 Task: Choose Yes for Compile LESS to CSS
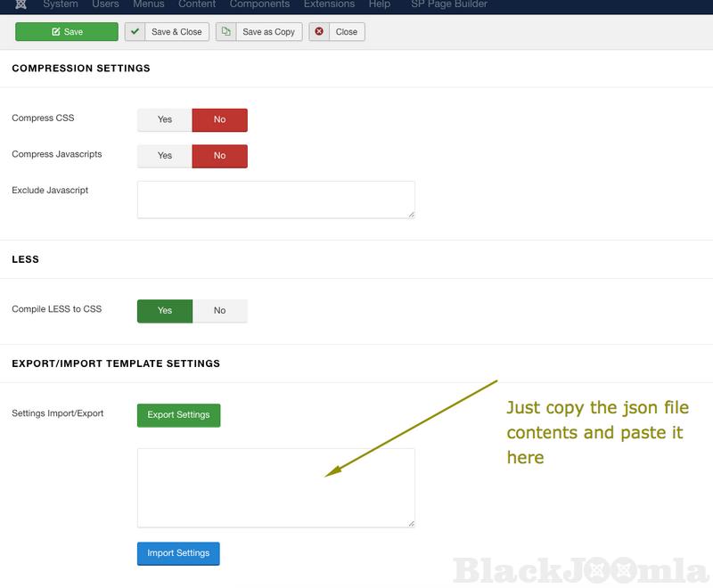coord(165,311)
